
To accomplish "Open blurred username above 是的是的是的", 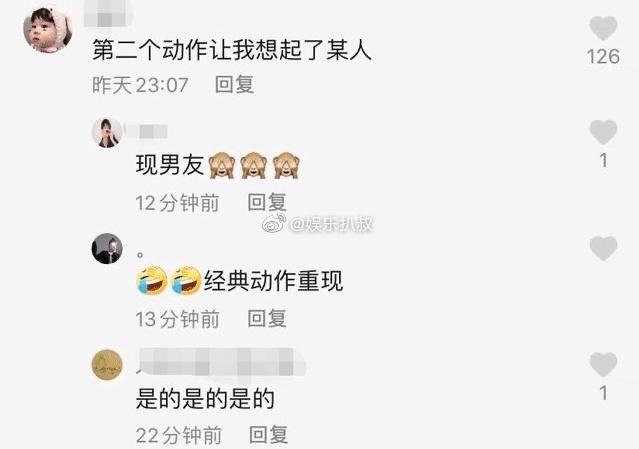I will (x=221, y=362).
